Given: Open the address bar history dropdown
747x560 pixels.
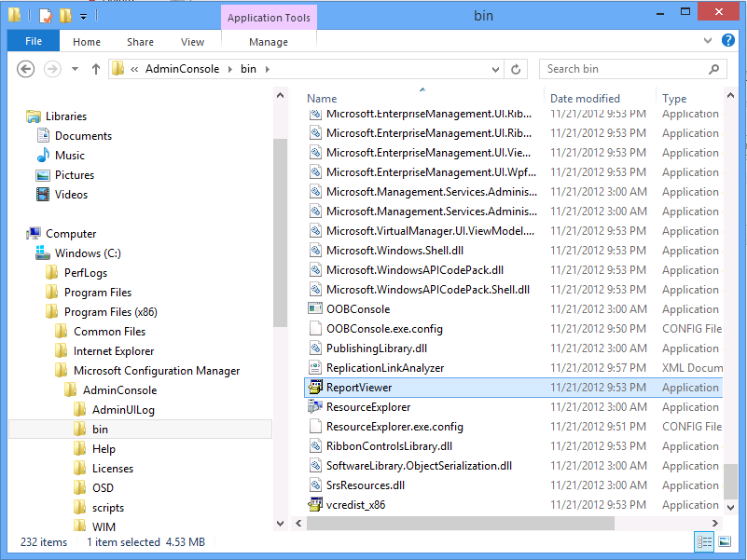Looking at the screenshot, I should tap(495, 70).
